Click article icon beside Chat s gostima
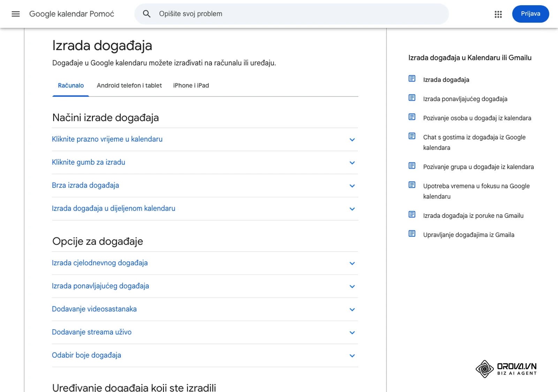Image resolution: width=558 pixels, height=392 pixels. 412,136
